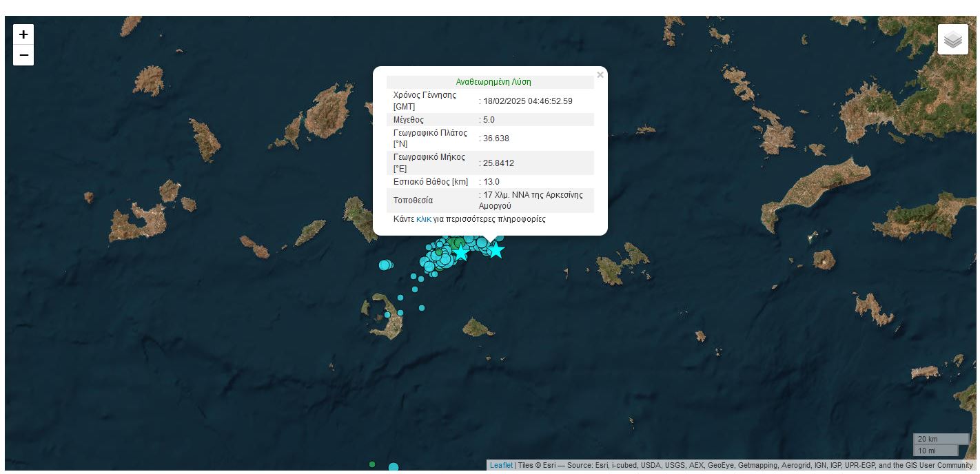
Task: Click the origin time value 18/02/2025 04:46:52.59
Action: tap(528, 101)
